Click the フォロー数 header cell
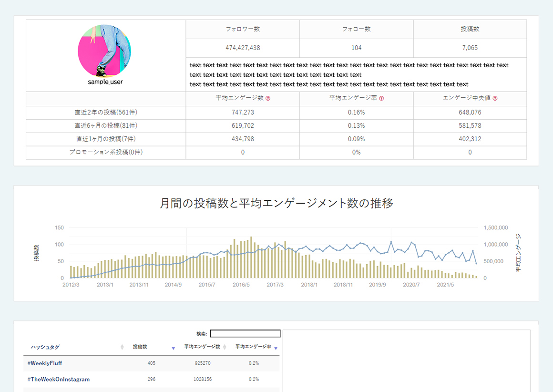 (356, 29)
